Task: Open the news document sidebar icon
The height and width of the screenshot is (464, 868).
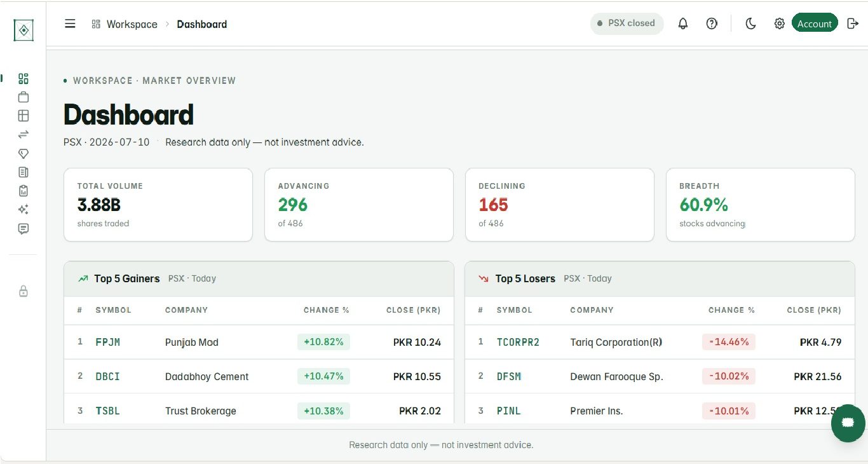Action: tap(24, 172)
